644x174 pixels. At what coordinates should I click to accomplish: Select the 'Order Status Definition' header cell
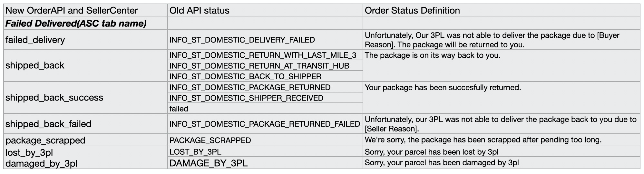click(x=501, y=10)
